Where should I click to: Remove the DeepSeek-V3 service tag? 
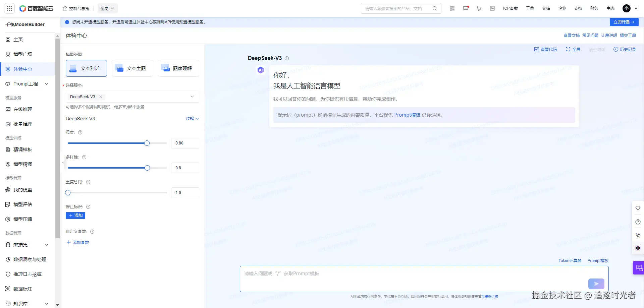coord(101,97)
